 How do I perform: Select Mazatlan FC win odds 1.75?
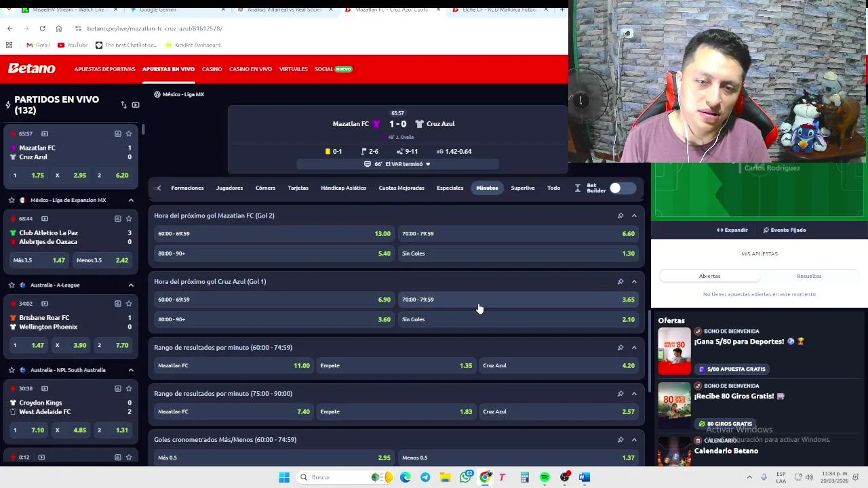27,175
